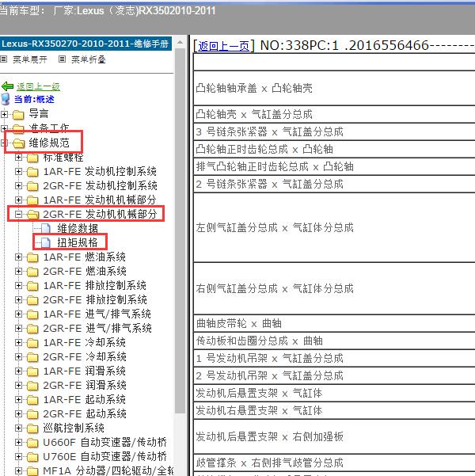Click the 导言 folder icon
This screenshot has height=476, width=475.
click(18, 115)
